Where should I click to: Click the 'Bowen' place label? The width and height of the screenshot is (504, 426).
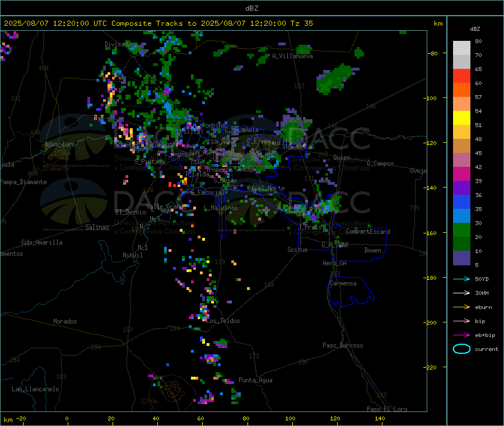point(372,250)
